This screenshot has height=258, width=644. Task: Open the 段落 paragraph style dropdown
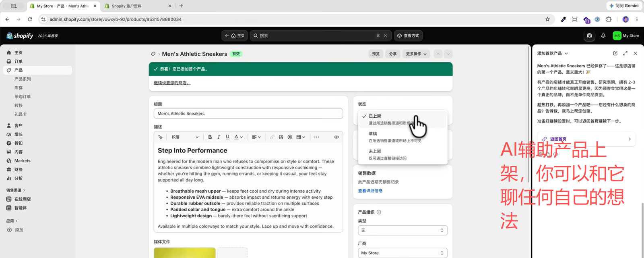pyautogui.click(x=185, y=137)
